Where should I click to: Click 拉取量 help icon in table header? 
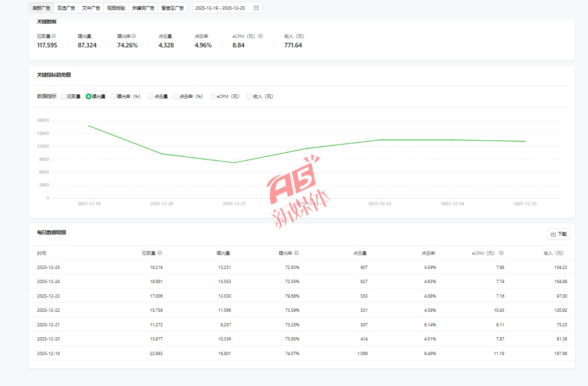(x=160, y=253)
